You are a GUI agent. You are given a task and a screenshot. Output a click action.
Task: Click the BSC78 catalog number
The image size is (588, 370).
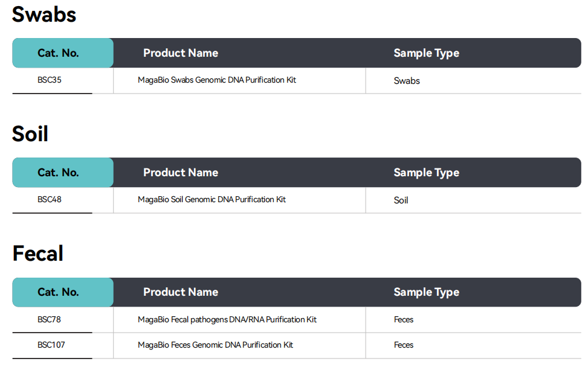point(49,320)
